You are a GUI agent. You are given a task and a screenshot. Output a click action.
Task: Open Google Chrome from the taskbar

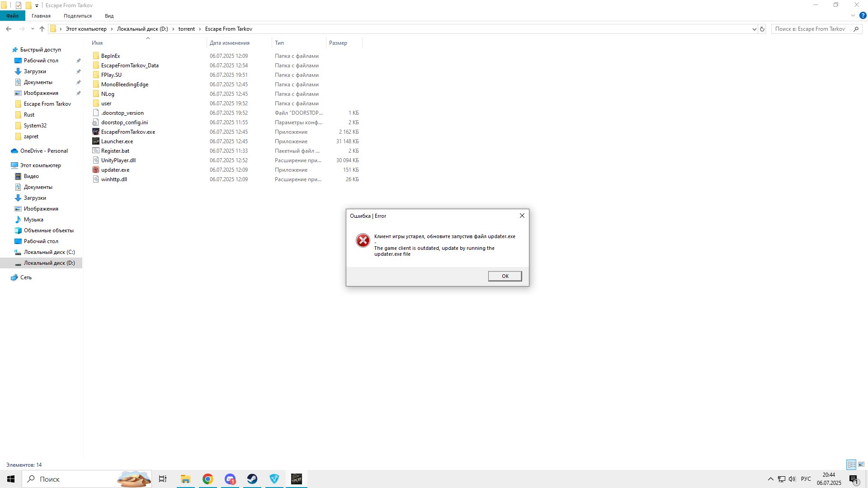(x=208, y=479)
